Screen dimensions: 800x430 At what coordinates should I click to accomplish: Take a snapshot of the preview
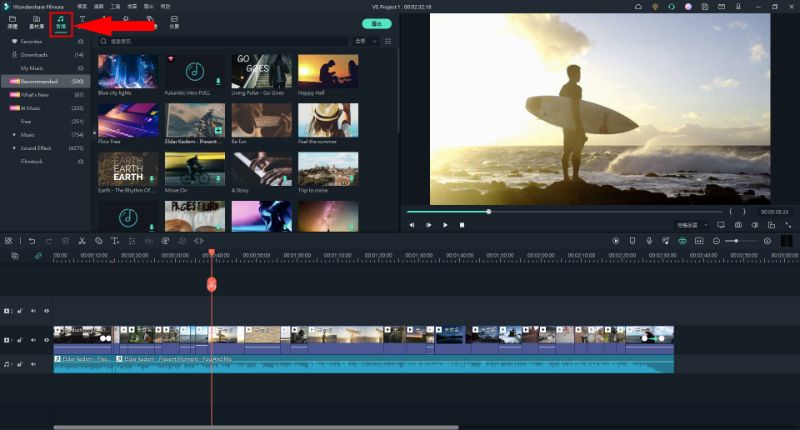click(738, 225)
